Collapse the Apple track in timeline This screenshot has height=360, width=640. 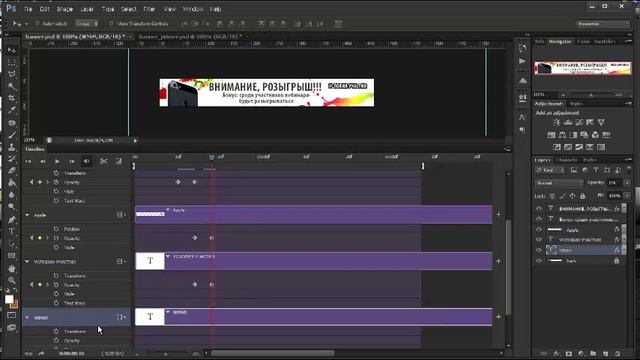point(27,215)
